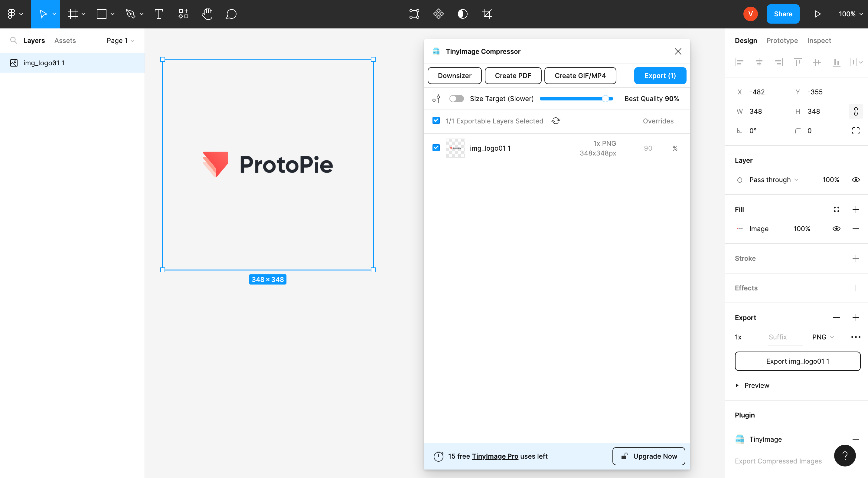Switch to the Prototype tab

pyautogui.click(x=782, y=40)
